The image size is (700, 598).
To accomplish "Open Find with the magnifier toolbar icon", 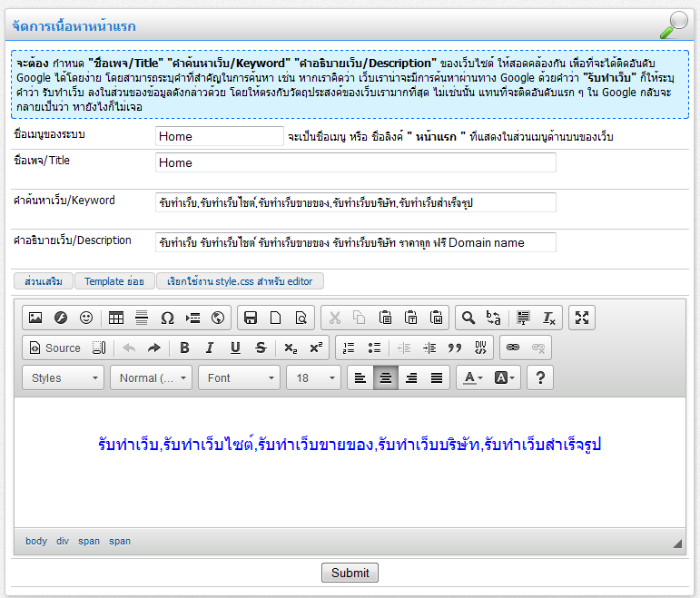I will [x=468, y=318].
